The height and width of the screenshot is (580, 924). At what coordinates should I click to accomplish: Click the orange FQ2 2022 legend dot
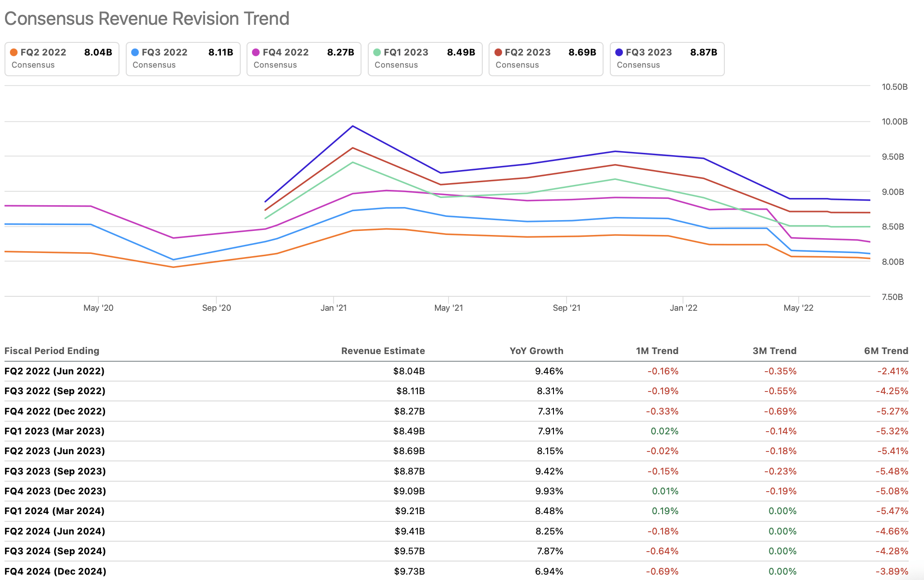pos(14,52)
